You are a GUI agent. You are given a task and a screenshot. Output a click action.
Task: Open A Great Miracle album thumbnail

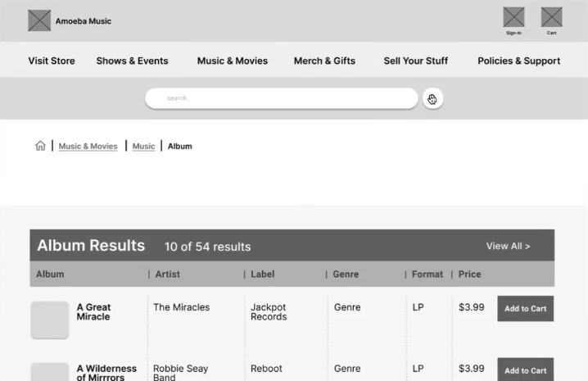click(50, 320)
